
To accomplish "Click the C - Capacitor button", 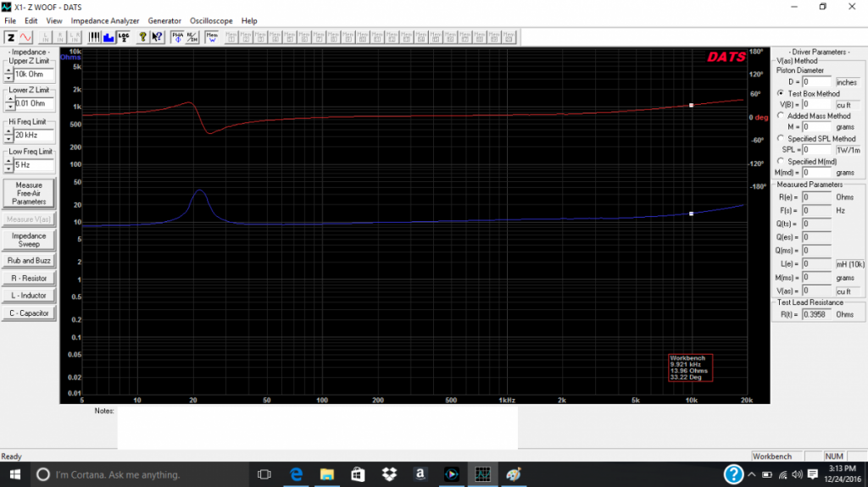I will point(29,313).
